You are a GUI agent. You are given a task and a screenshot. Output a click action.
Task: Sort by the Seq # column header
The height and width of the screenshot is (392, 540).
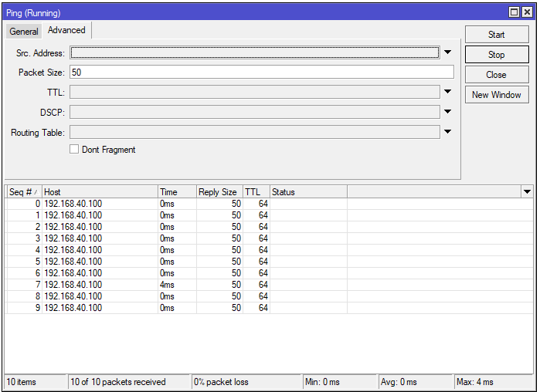coord(22,192)
